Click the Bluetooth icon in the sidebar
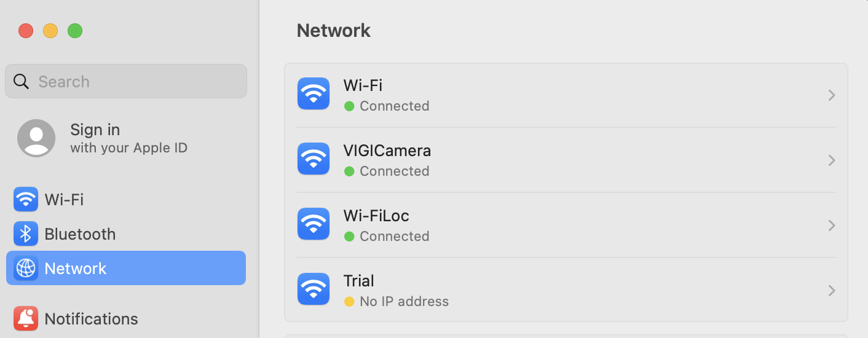This screenshot has height=338, width=868. pyautogui.click(x=26, y=234)
